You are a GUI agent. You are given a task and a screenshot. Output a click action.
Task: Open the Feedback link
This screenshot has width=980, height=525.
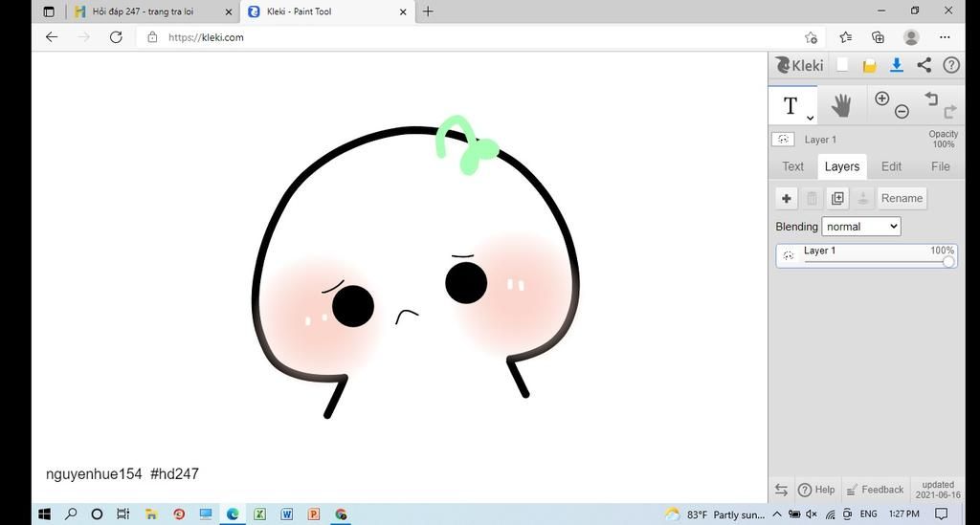click(x=875, y=490)
